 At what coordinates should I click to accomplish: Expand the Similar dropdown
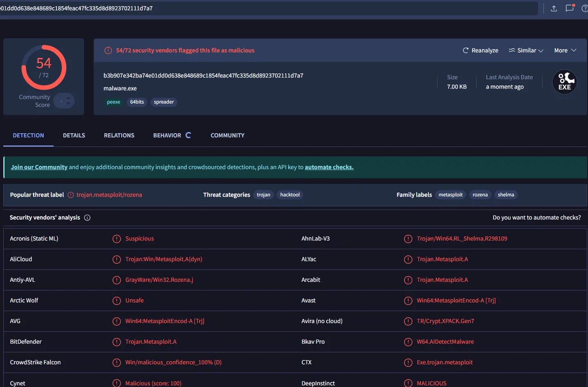(526, 50)
